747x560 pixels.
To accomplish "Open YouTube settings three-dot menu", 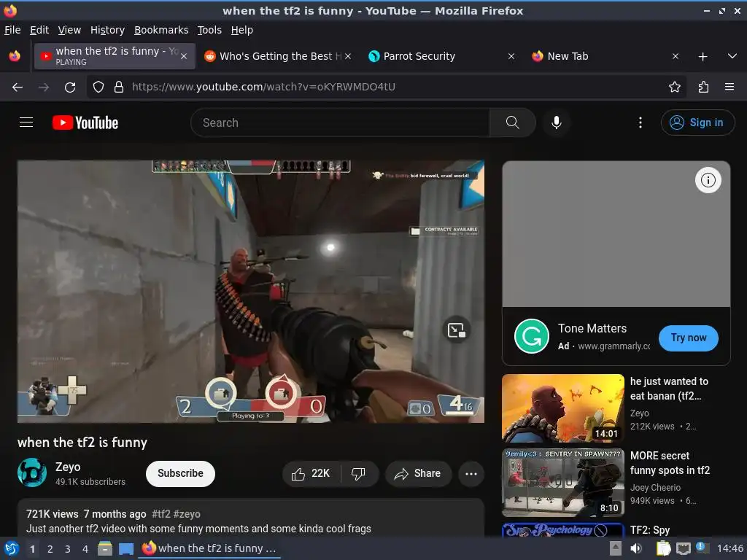I will [640, 122].
